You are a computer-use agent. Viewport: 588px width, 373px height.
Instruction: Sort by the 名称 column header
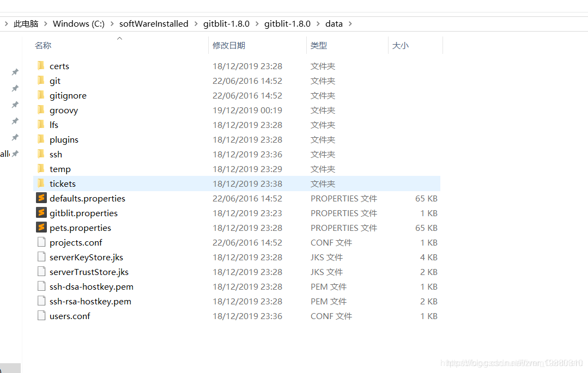pyautogui.click(x=43, y=46)
